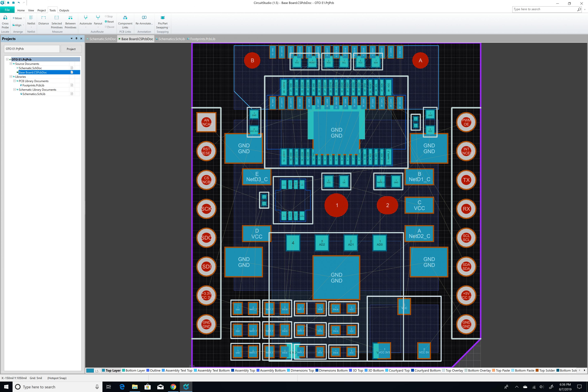
Task: Select Schematic.SchDoc in project tree
Action: point(30,68)
